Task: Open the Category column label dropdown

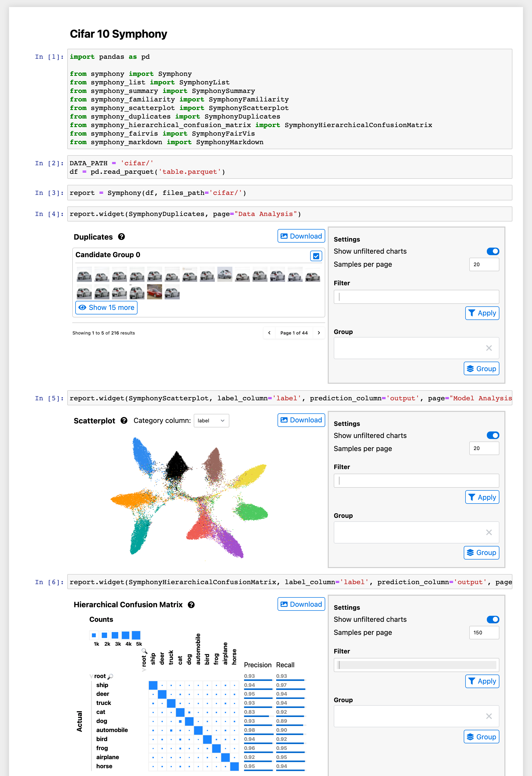Action: click(211, 421)
